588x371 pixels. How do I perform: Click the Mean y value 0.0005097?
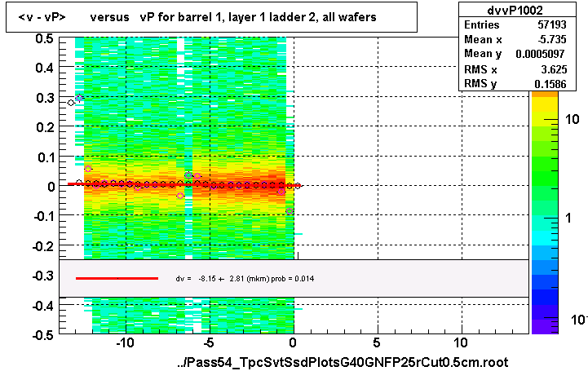tap(540, 54)
